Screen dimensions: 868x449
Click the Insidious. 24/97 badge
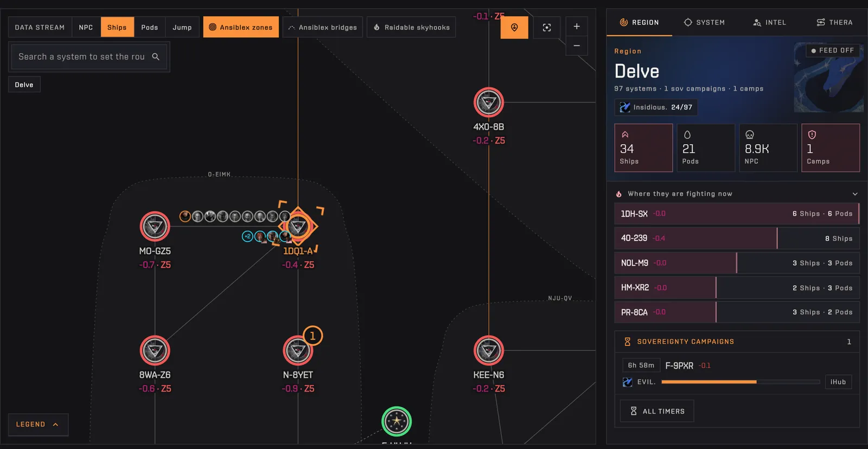(x=656, y=107)
